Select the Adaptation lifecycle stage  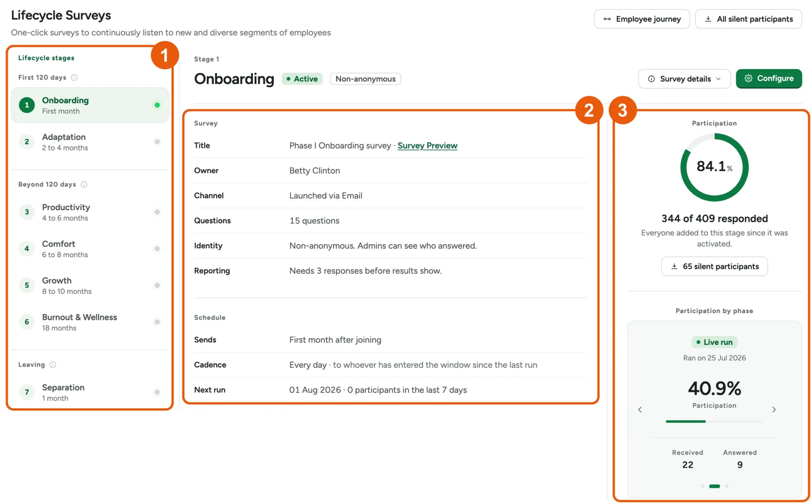click(x=90, y=142)
